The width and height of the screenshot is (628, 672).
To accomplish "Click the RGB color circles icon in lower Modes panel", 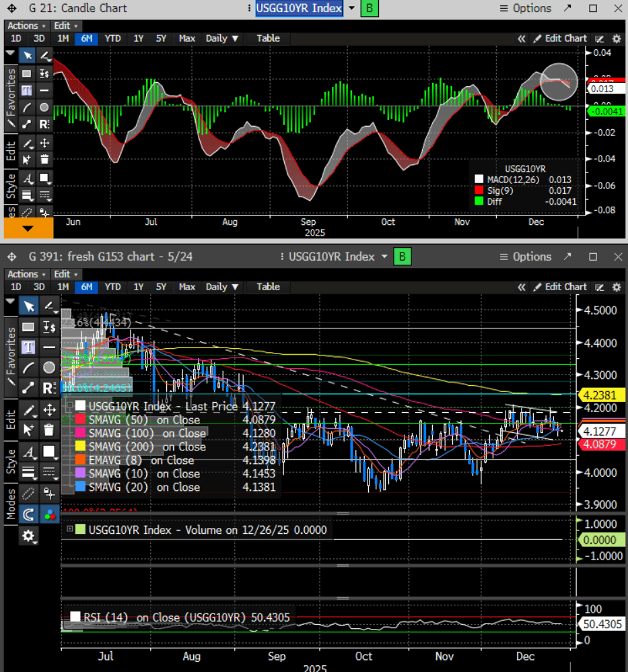I will click(49, 514).
